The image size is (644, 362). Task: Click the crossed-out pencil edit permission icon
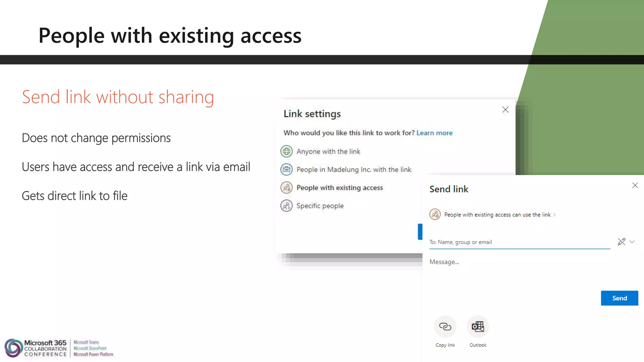[x=621, y=242]
